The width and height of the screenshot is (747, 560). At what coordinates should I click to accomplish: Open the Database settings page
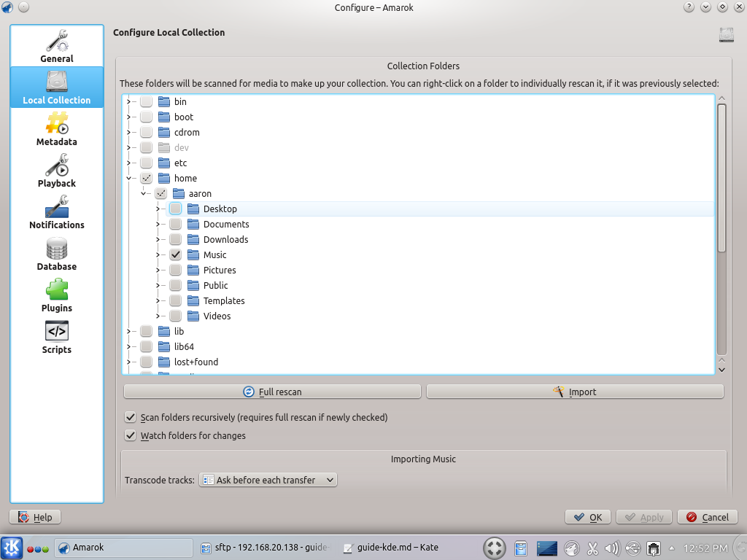(x=57, y=253)
